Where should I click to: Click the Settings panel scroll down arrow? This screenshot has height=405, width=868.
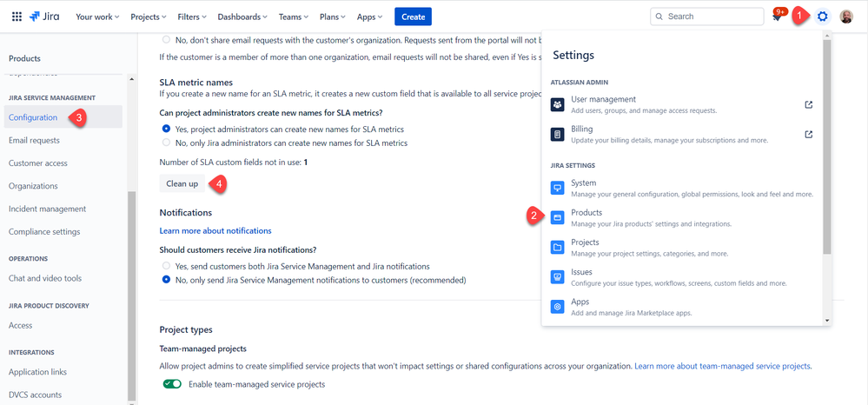tap(827, 320)
